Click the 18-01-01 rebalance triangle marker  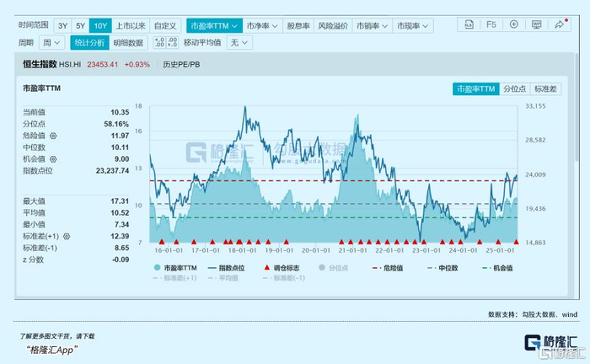[239, 242]
